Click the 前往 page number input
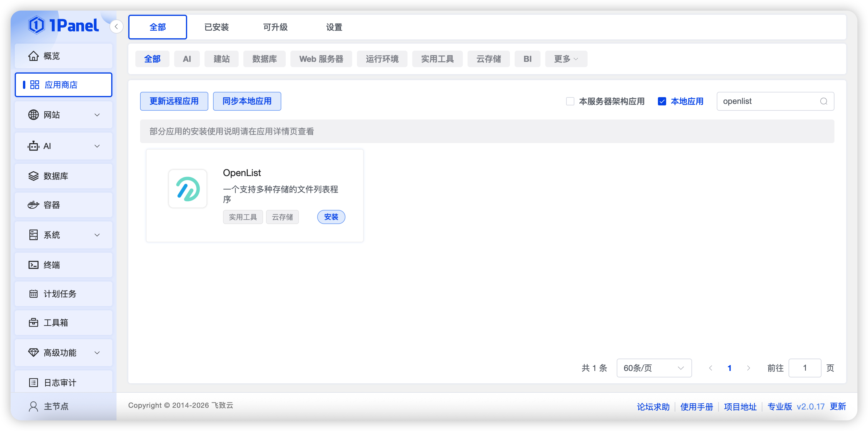868x431 pixels. (x=805, y=368)
